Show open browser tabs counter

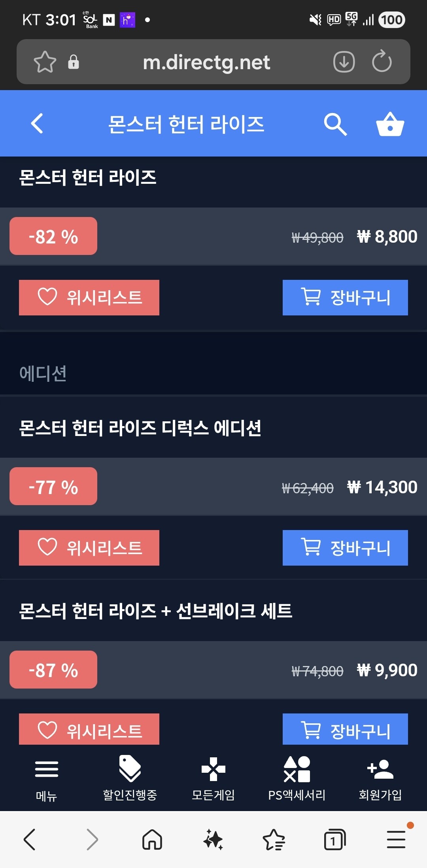[334, 839]
